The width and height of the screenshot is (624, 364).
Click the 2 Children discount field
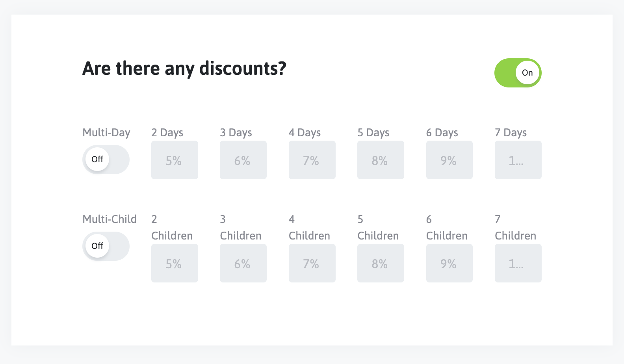tap(175, 263)
